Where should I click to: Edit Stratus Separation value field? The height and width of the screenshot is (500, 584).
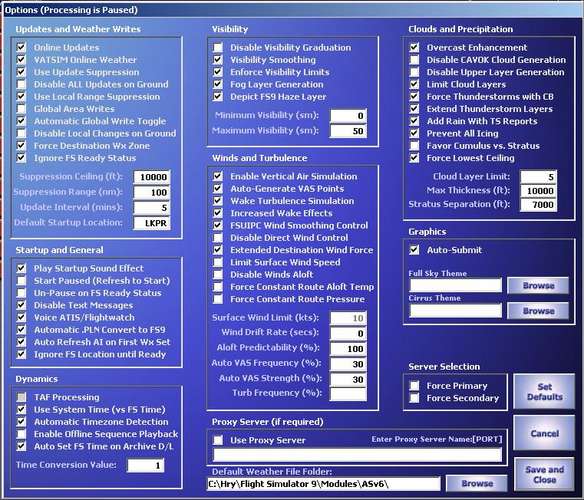tap(539, 205)
